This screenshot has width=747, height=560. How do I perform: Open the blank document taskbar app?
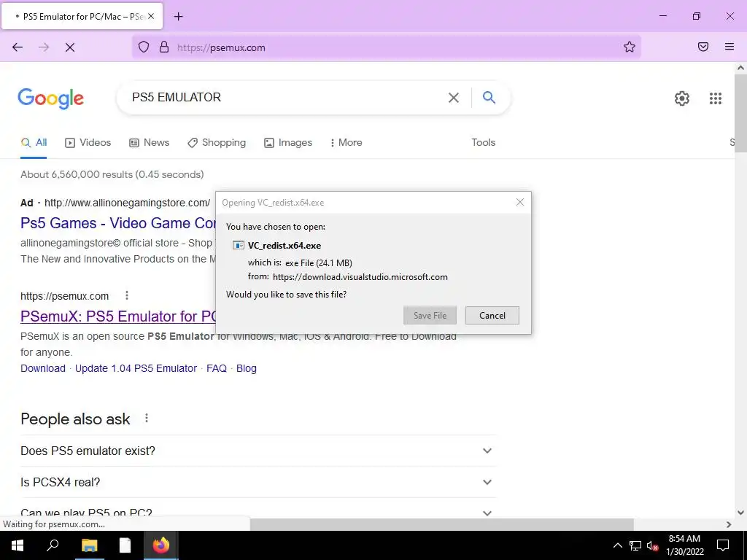coord(125,545)
